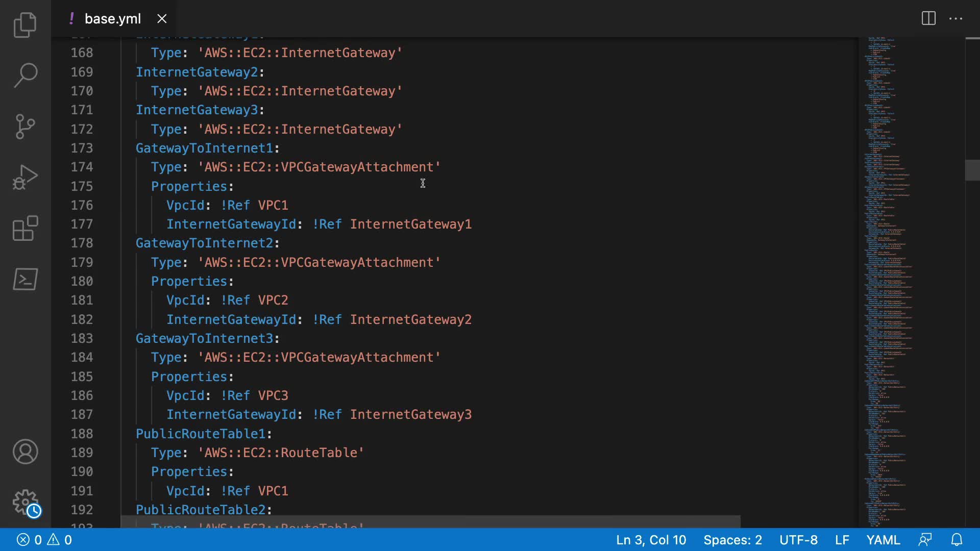Click the vertical scrollbar thumb
The width and height of the screenshot is (980, 551).
[972, 170]
